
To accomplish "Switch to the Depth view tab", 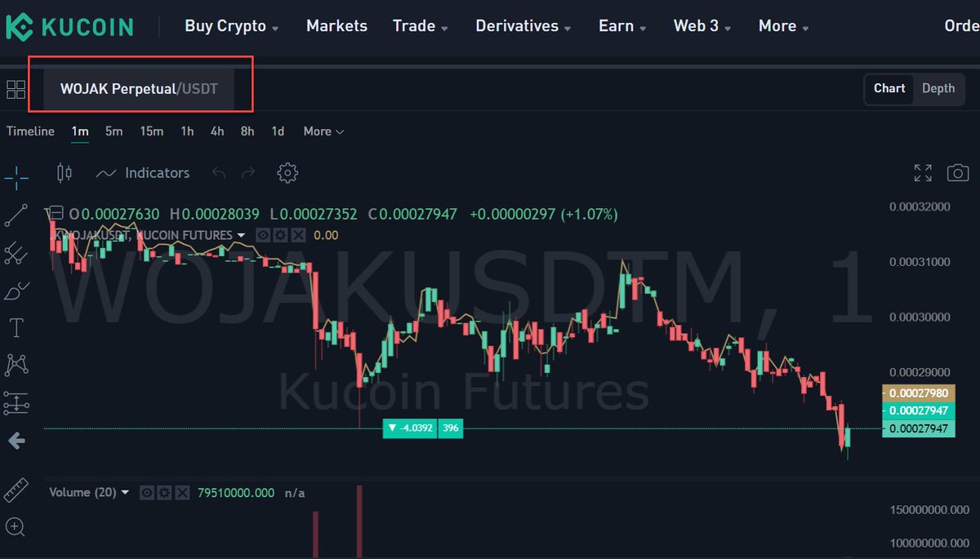I will click(x=938, y=89).
